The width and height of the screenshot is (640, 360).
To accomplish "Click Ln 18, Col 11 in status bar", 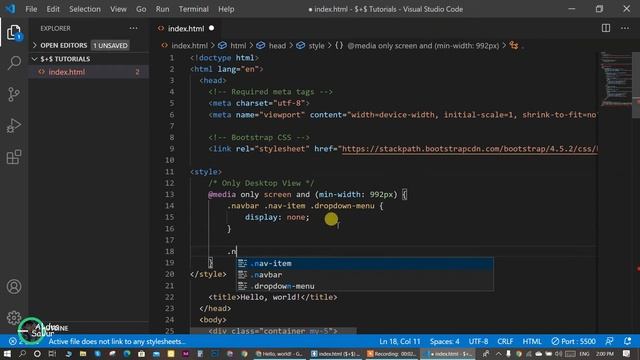I will [x=400, y=341].
